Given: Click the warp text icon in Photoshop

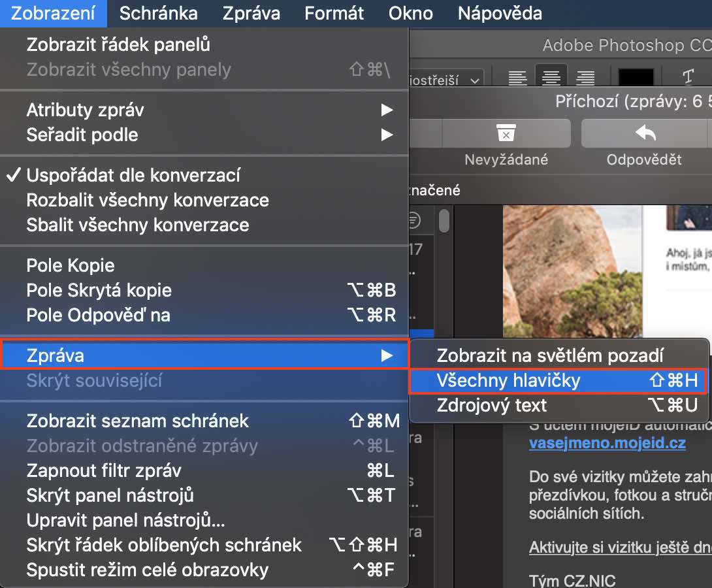Looking at the screenshot, I should (688, 77).
